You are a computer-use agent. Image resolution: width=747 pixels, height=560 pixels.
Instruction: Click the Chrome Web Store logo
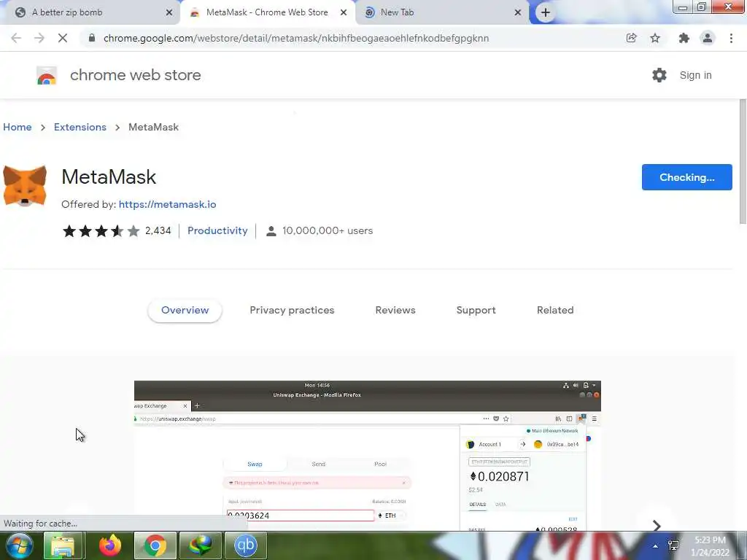(x=47, y=75)
